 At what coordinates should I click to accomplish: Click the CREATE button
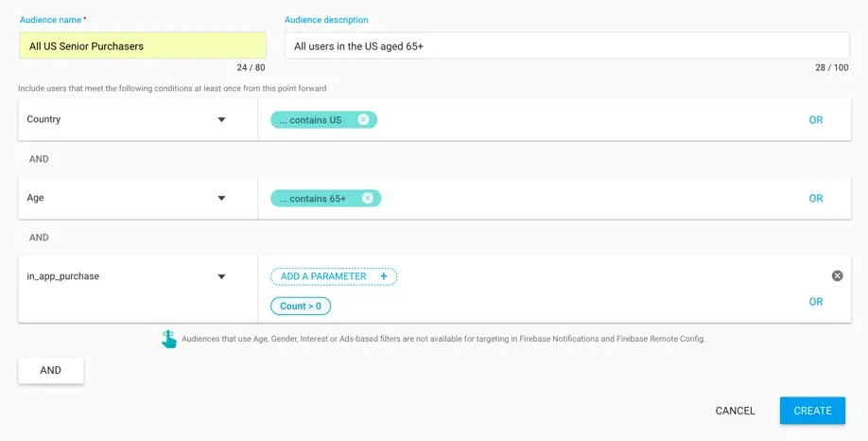pos(812,411)
